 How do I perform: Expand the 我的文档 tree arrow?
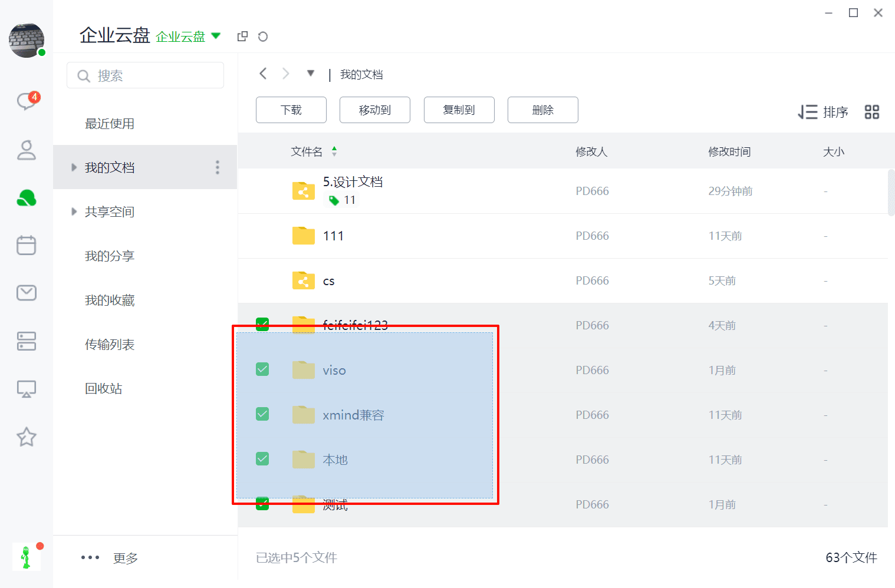[x=74, y=167]
